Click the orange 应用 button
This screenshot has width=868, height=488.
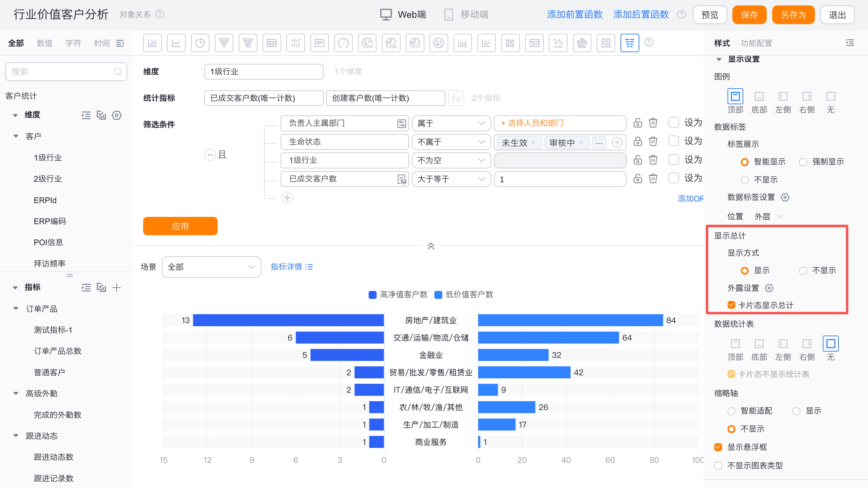(x=180, y=226)
